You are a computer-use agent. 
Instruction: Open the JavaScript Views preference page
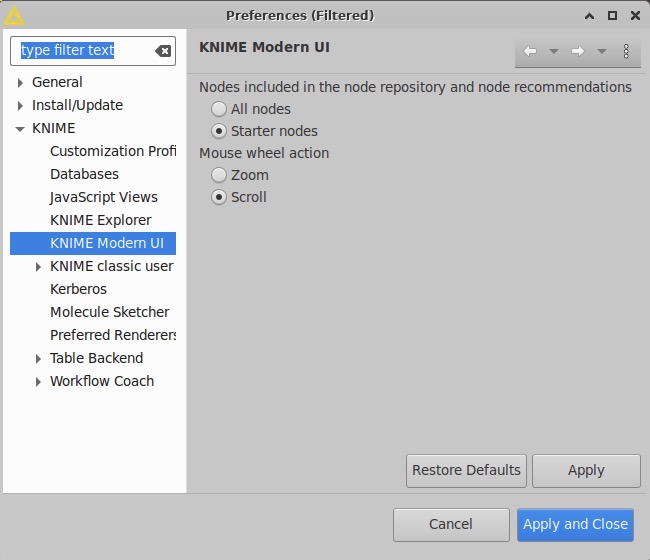click(x=104, y=197)
